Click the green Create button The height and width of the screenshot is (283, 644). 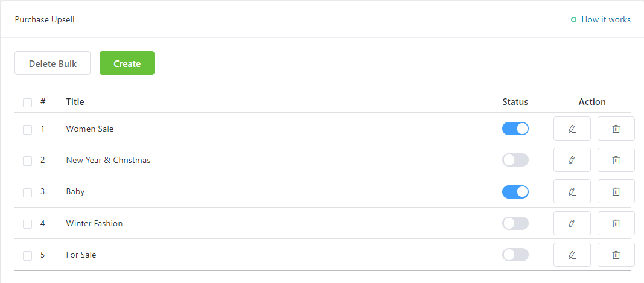tap(127, 63)
